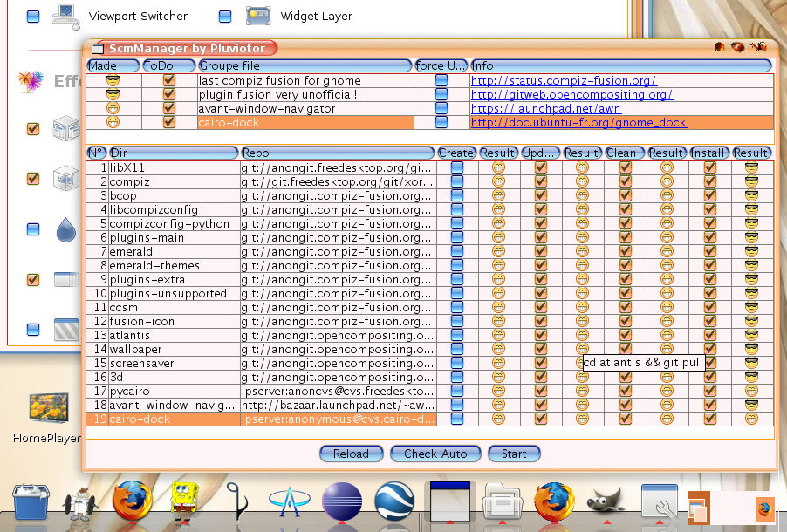The width and height of the screenshot is (787, 532).
Task: Click the ScmManager window menu icon
Action: [x=98, y=49]
